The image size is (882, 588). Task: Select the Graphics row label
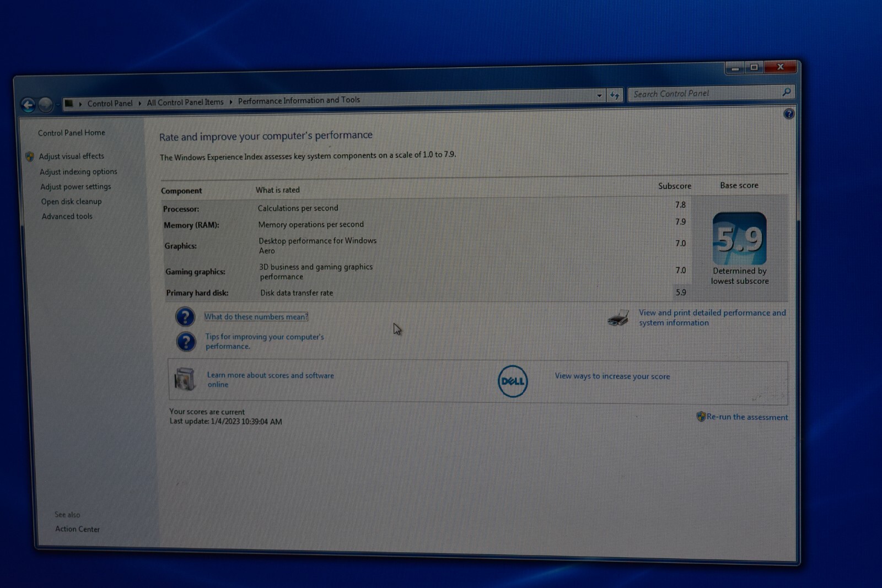180,246
